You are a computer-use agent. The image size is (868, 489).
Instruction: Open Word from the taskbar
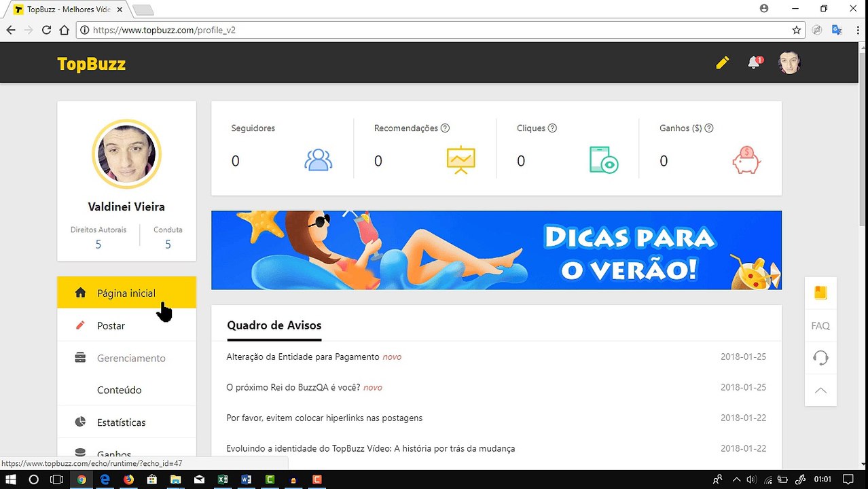[246, 479]
